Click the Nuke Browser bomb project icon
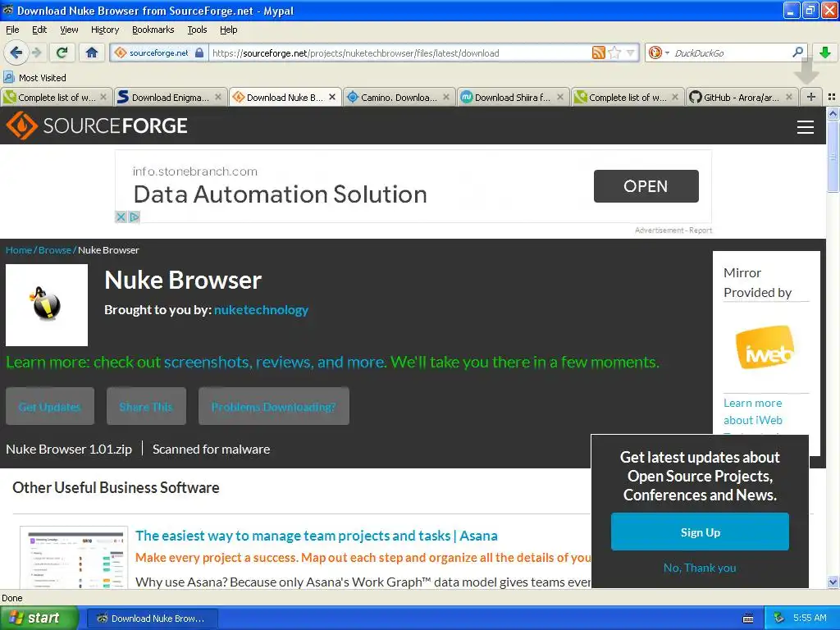This screenshot has height=630, width=840. point(47,305)
